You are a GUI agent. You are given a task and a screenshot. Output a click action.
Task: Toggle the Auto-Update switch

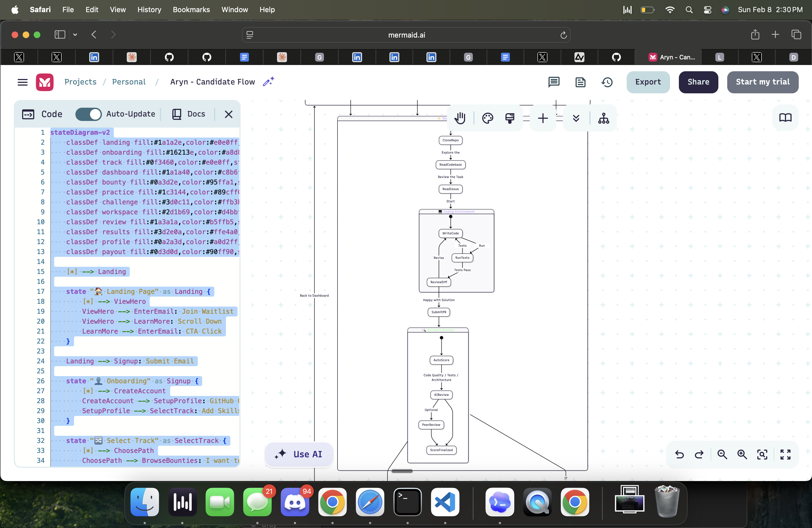point(88,114)
